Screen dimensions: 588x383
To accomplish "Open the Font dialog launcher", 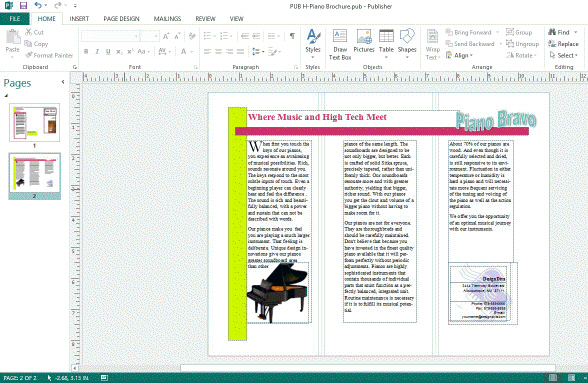I will point(196,67).
